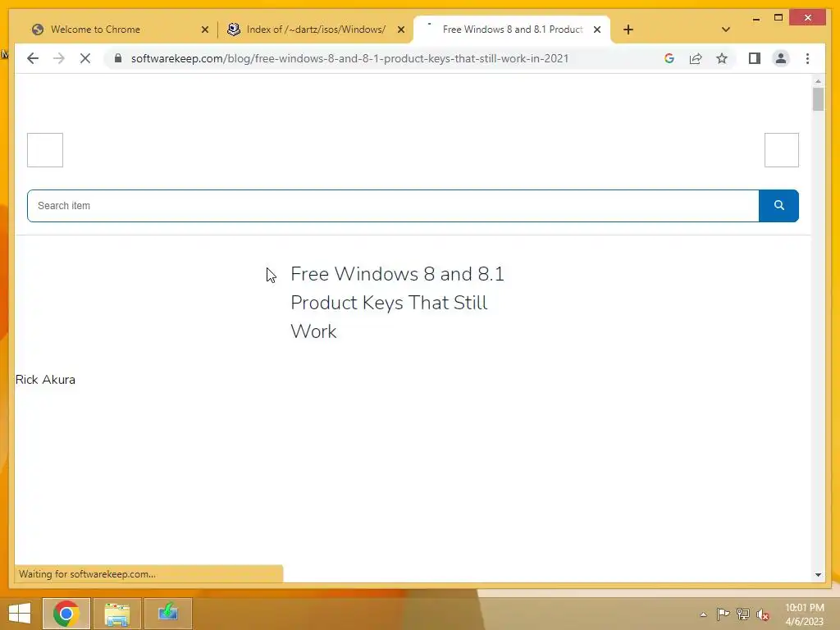Click the forward navigation arrow
This screenshot has height=630, width=840.
(59, 58)
